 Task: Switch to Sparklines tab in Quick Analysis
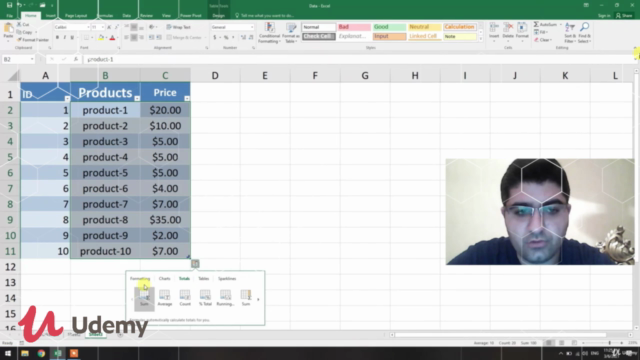tap(227, 278)
